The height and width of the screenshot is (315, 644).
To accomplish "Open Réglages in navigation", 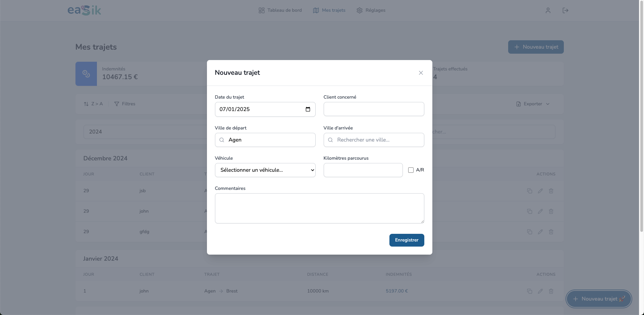I will pos(371,10).
